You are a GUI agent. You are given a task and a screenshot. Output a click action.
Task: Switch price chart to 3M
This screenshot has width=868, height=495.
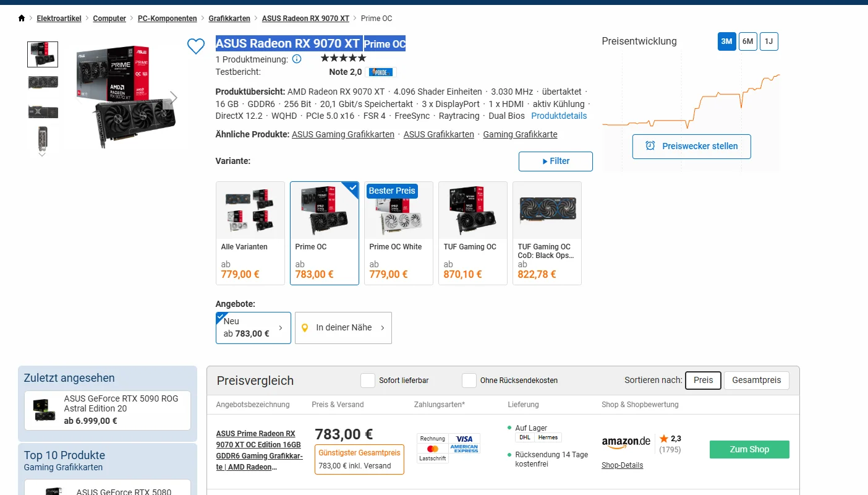(x=727, y=41)
